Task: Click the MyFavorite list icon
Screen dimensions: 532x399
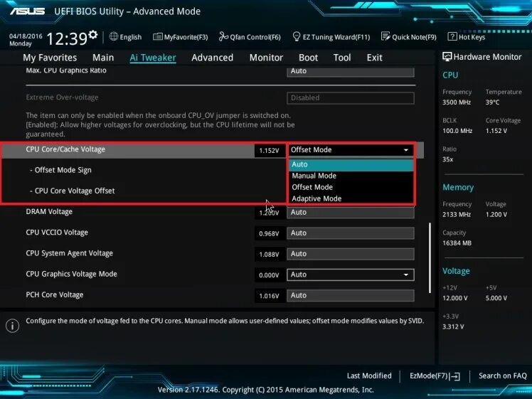Action: (x=157, y=37)
